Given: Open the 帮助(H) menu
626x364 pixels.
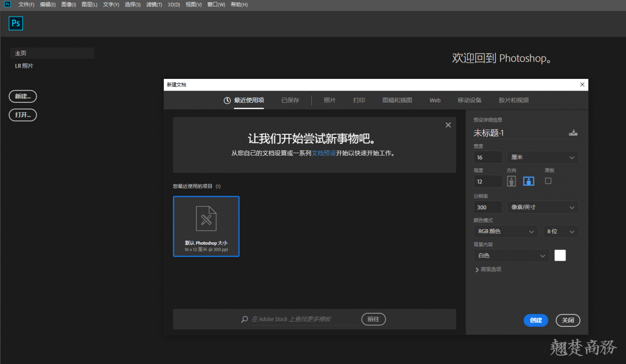Looking at the screenshot, I should click(239, 5).
